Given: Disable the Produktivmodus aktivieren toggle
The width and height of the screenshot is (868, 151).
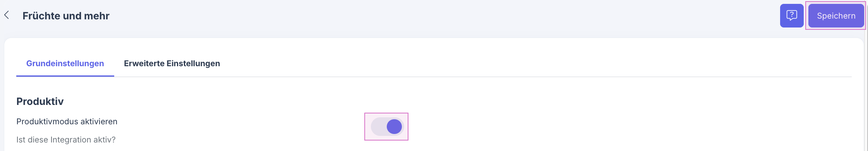Looking at the screenshot, I should click(x=387, y=127).
